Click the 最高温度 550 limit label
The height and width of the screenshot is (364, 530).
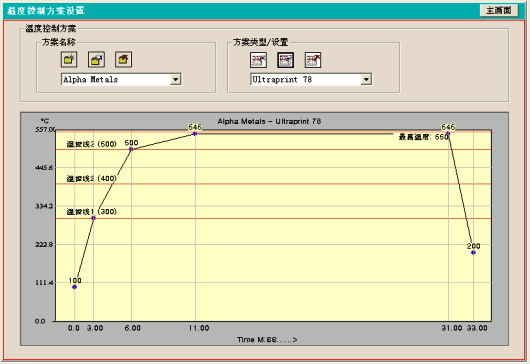coord(424,137)
